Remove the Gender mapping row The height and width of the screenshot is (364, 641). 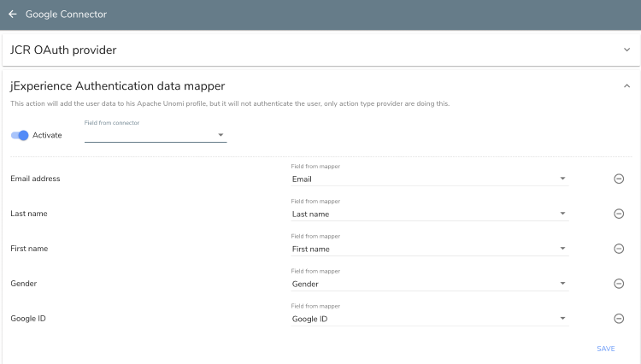[x=619, y=284]
